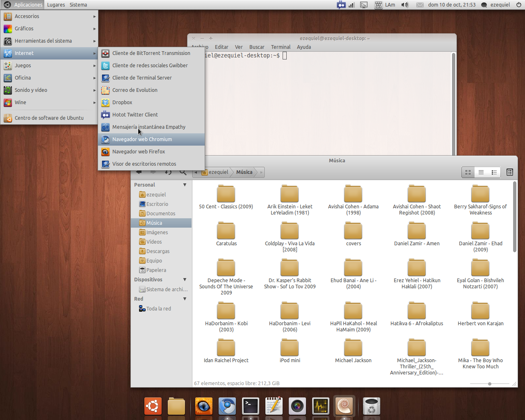Open the Buscar menu in Terminal
The image size is (525, 420).
[257, 47]
